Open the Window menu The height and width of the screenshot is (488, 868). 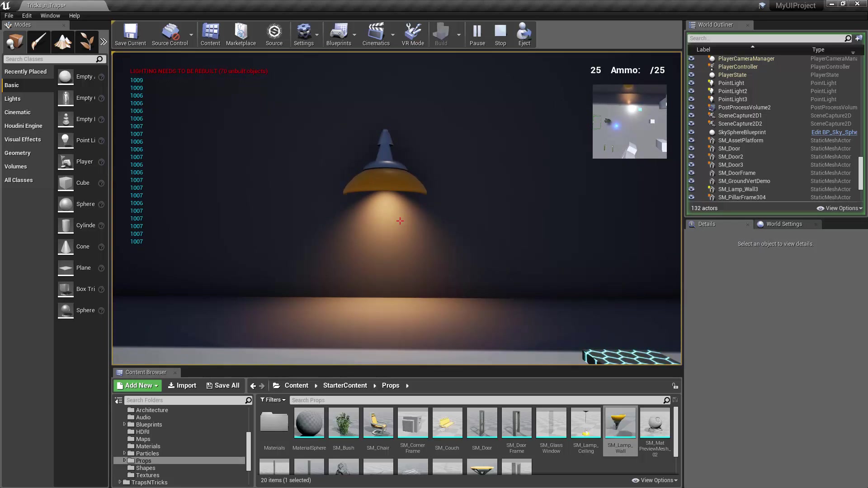50,15
